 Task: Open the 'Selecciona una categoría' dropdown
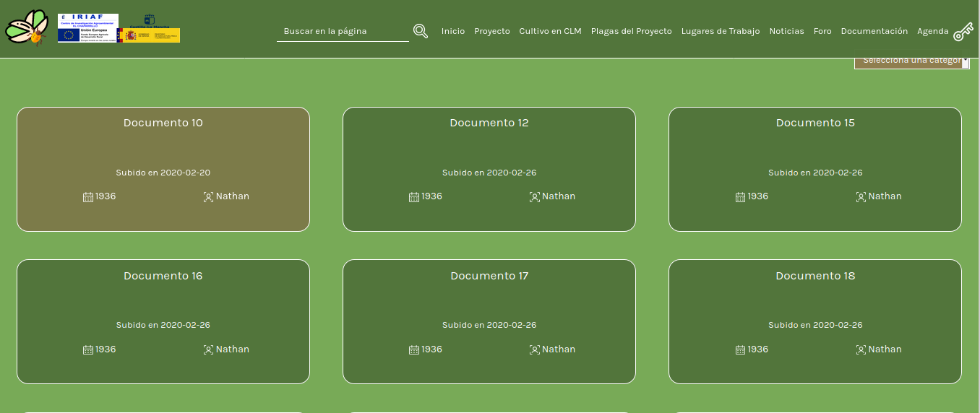click(x=911, y=61)
